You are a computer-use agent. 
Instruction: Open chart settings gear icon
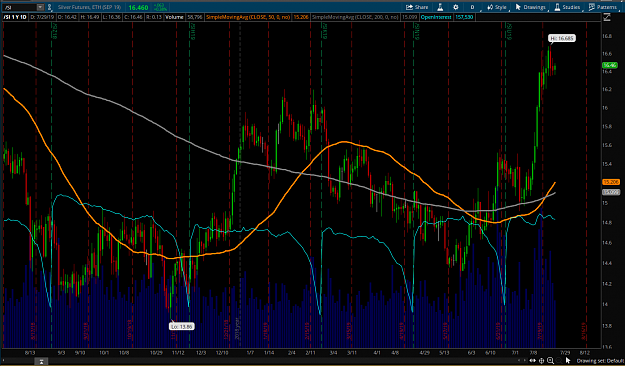coord(456,7)
